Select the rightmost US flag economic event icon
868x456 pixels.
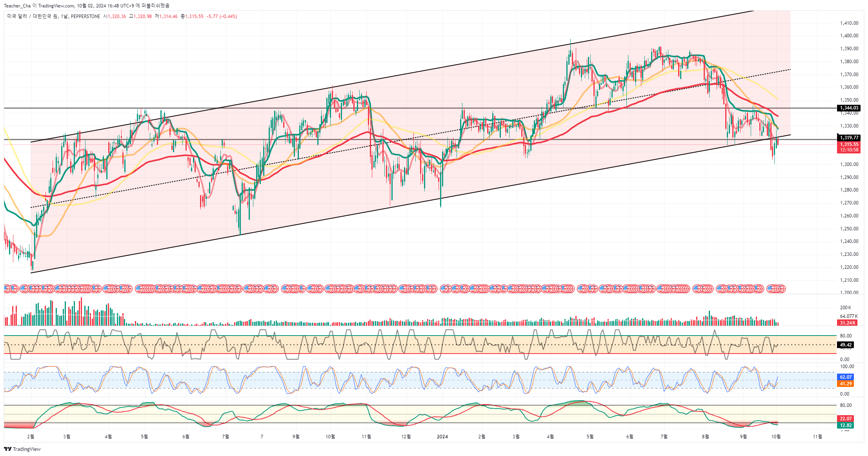781,289
